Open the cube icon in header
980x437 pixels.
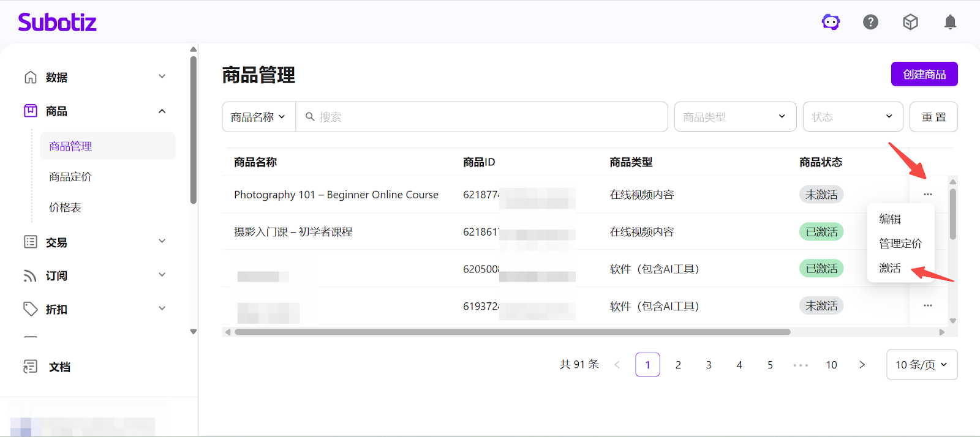[910, 23]
